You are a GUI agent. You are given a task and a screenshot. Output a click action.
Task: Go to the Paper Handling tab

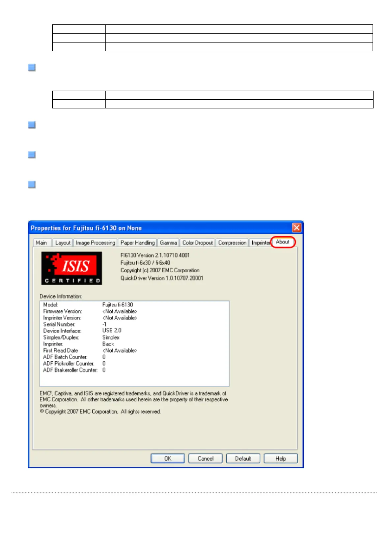(x=137, y=243)
